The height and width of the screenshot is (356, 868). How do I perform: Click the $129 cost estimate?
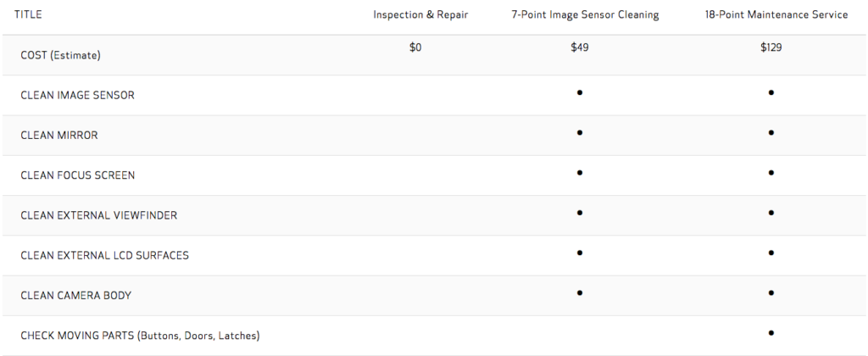click(x=771, y=47)
